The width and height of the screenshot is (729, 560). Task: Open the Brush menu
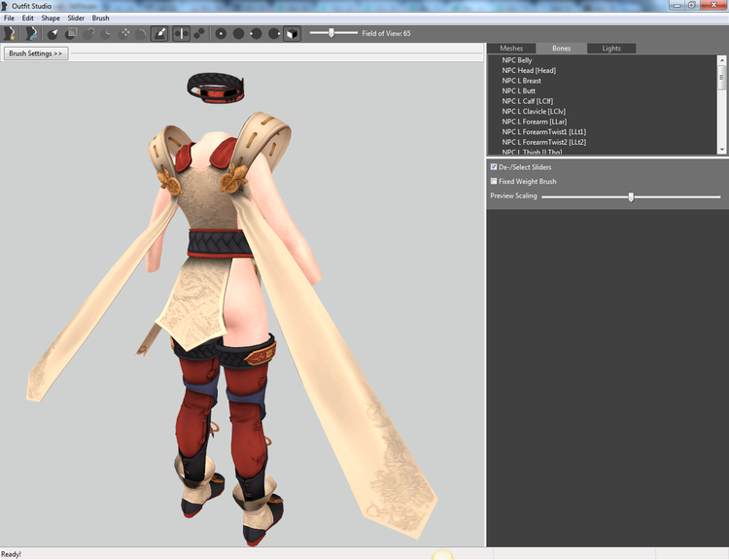[x=100, y=18]
